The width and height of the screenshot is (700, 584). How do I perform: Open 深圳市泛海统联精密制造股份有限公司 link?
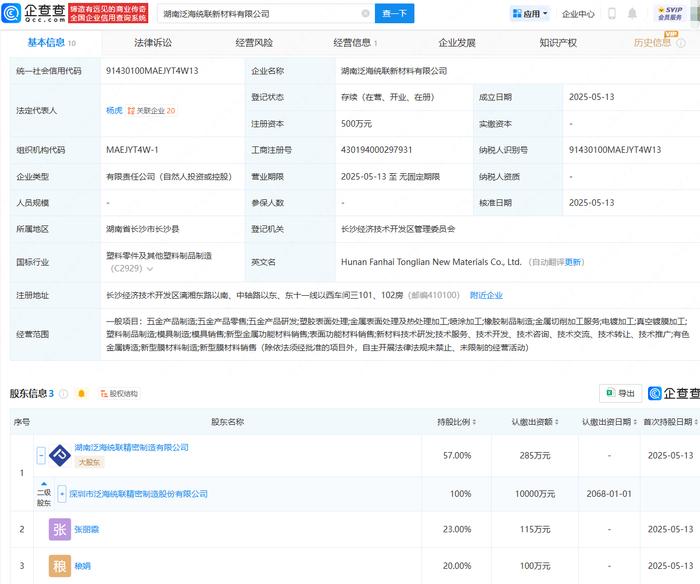pyautogui.click(x=138, y=494)
